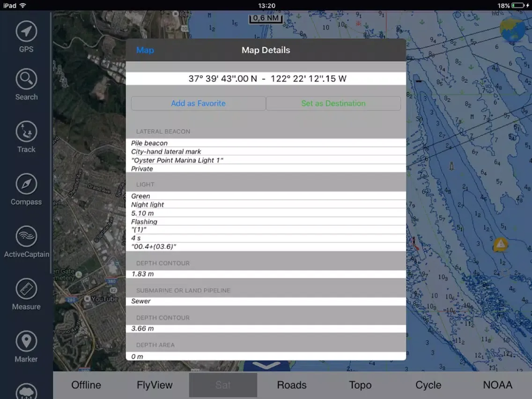532x399 pixels.
Task: Select "Oyster Point Marina Light 1" row
Action: click(x=266, y=160)
